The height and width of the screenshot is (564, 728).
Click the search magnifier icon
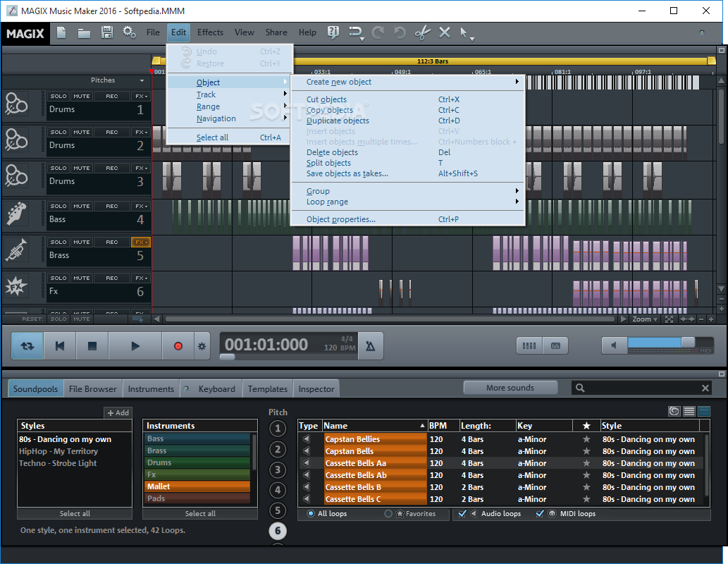pyautogui.click(x=580, y=388)
